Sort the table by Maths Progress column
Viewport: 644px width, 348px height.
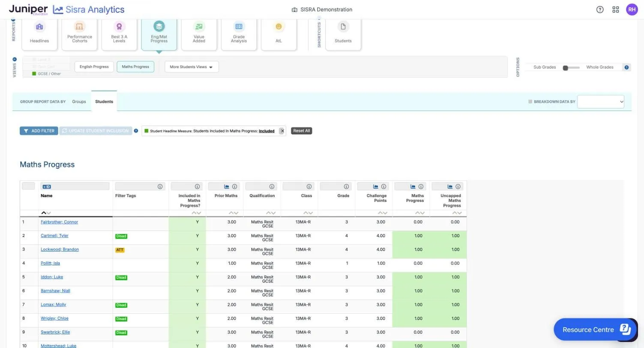click(420, 213)
